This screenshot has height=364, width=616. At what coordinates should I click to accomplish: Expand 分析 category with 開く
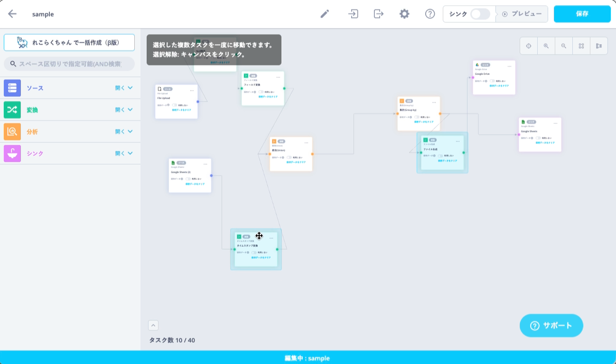124,131
